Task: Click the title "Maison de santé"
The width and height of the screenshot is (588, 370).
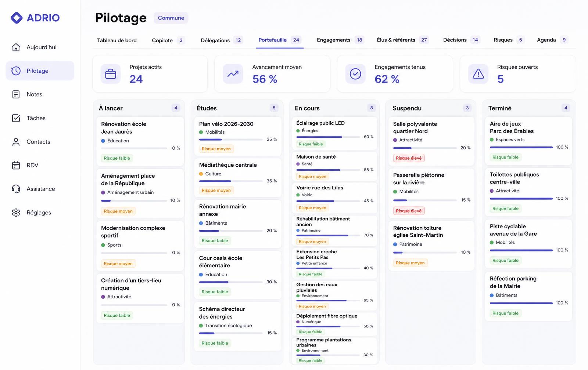Action: click(316, 157)
